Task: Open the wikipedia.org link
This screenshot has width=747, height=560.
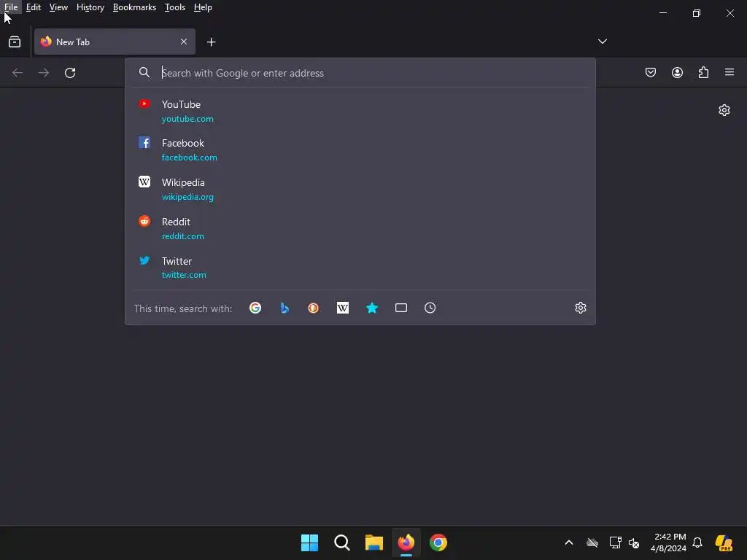Action: [x=187, y=197]
